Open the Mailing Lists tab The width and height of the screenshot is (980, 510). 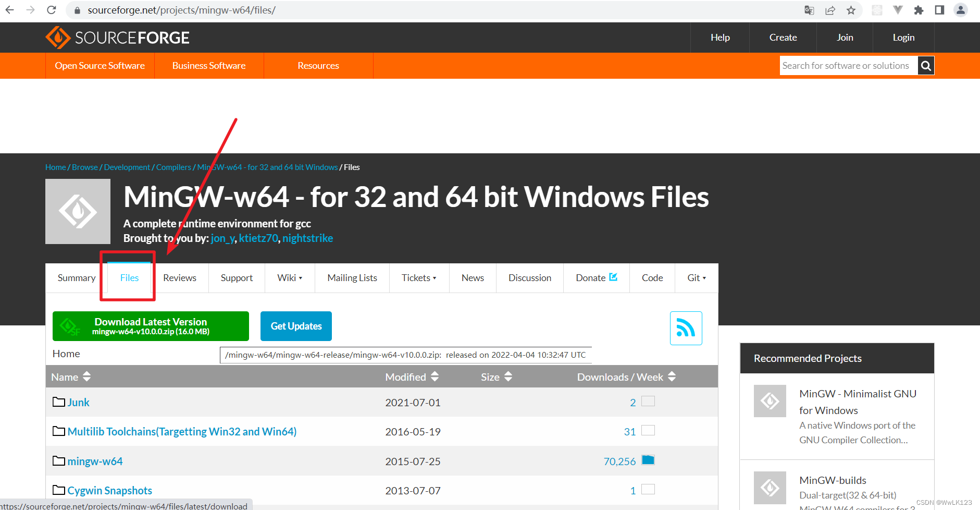352,278
